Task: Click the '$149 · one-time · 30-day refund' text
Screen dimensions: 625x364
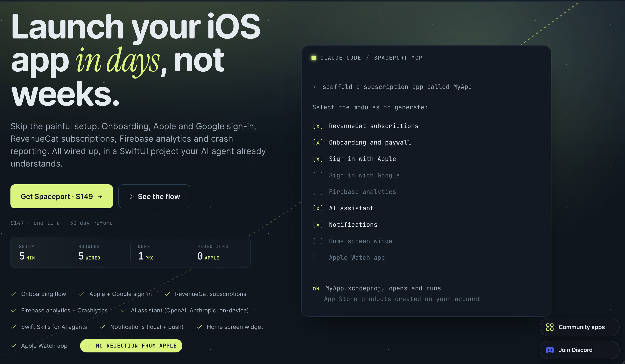Action: point(62,223)
